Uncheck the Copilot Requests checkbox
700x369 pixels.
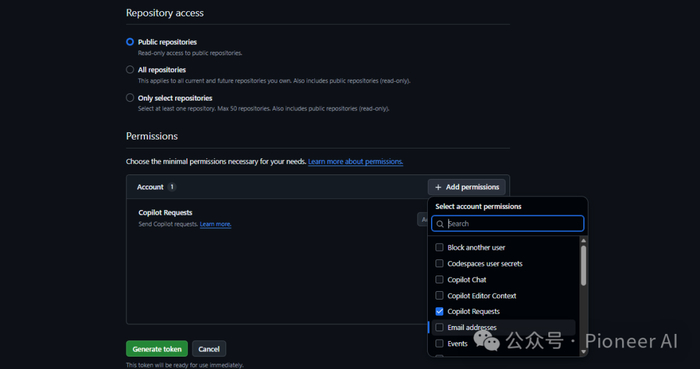click(x=439, y=311)
